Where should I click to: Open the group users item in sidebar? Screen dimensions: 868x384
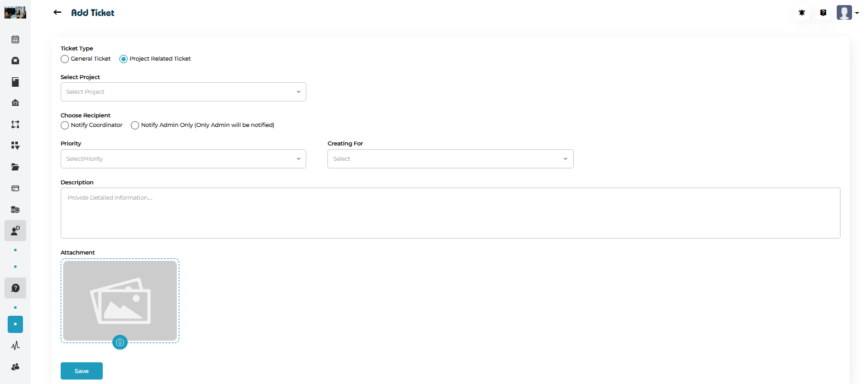pos(15,367)
